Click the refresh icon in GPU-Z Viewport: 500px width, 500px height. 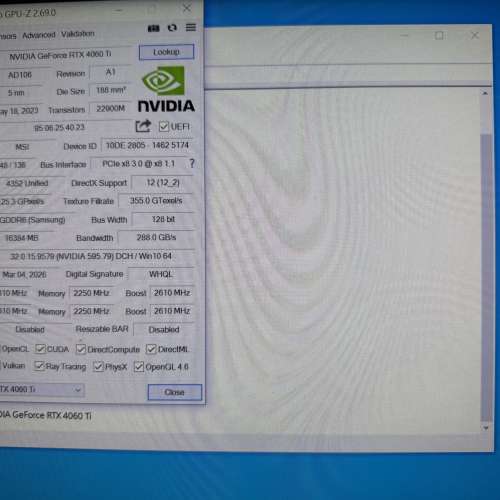[x=172, y=28]
